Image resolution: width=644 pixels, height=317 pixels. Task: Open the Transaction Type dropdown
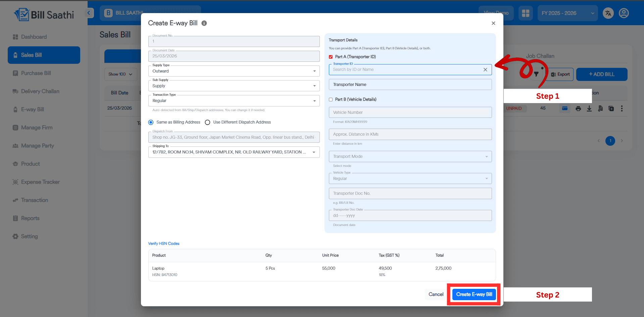tap(234, 101)
